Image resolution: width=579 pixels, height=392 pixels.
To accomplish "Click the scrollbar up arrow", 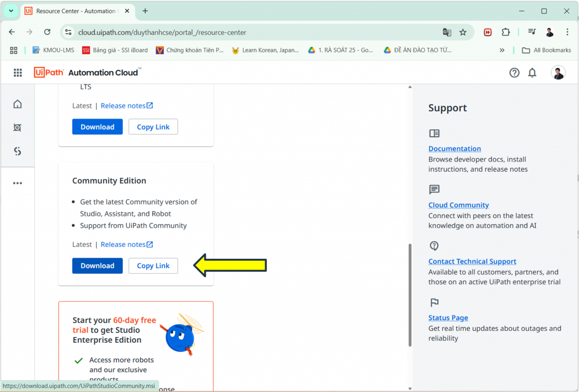I will (410, 87).
